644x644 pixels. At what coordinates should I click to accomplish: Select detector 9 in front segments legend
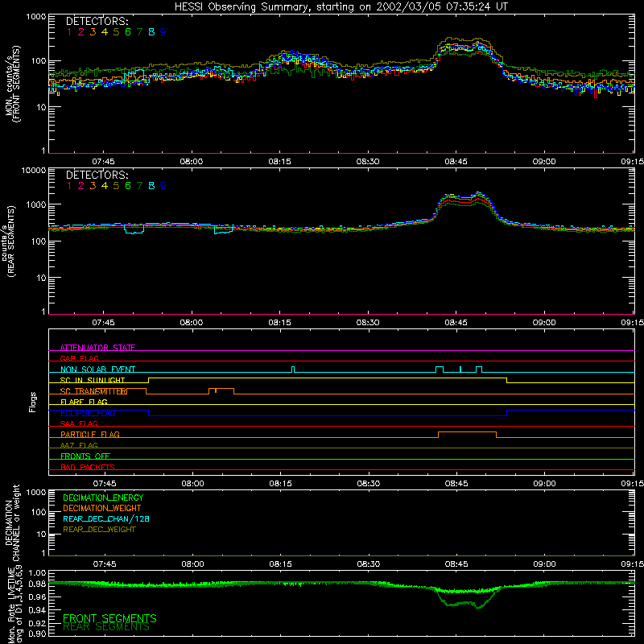click(x=163, y=32)
